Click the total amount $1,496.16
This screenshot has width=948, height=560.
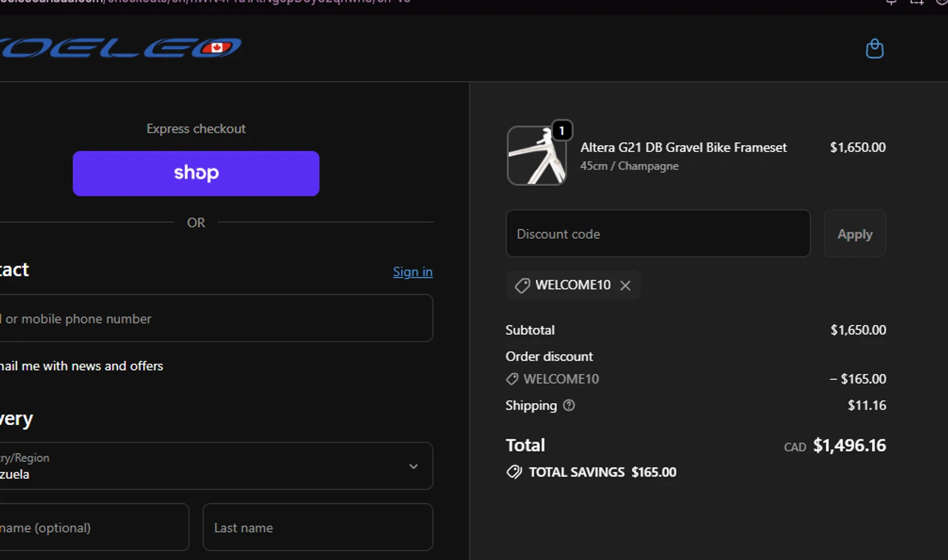pos(849,446)
